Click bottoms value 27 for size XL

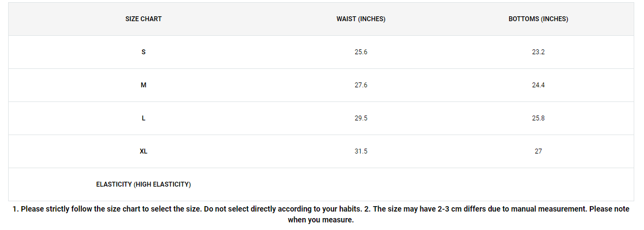pos(538,151)
